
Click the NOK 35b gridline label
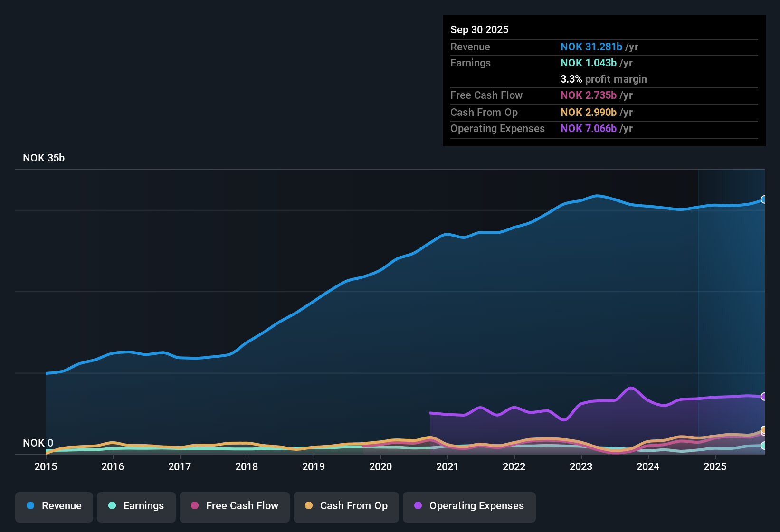(43, 158)
